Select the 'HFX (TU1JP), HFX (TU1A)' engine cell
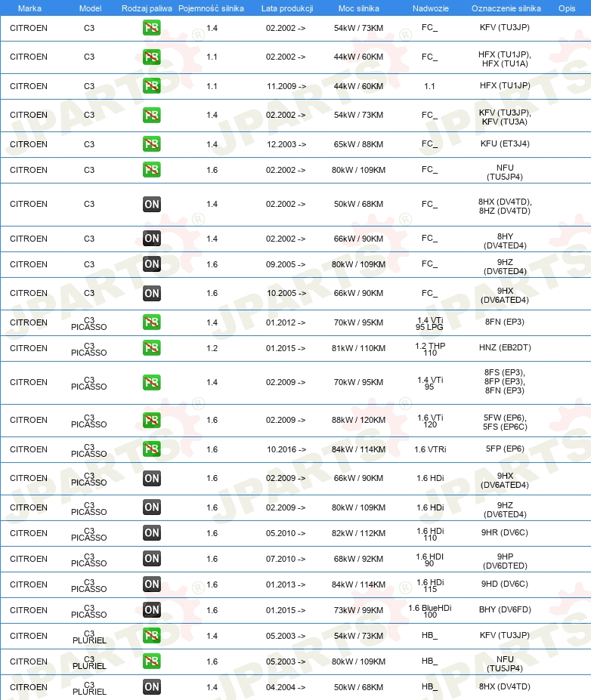Screen dimensions: 591x700 [x=505, y=59]
